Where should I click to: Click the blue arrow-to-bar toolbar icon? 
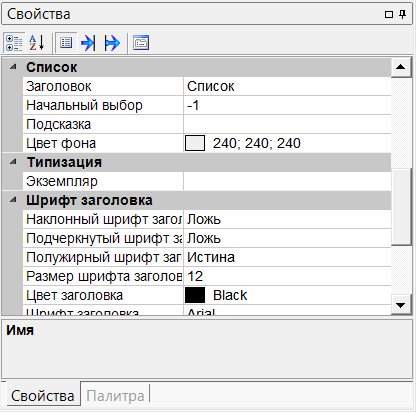click(x=88, y=43)
